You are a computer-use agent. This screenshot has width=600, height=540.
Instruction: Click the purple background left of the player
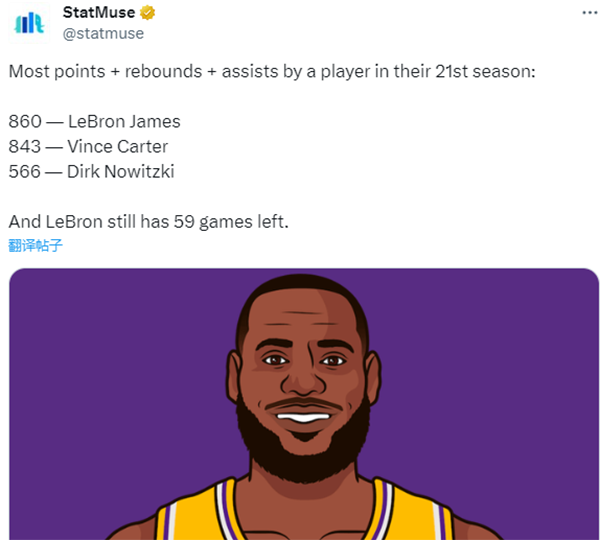[100, 400]
